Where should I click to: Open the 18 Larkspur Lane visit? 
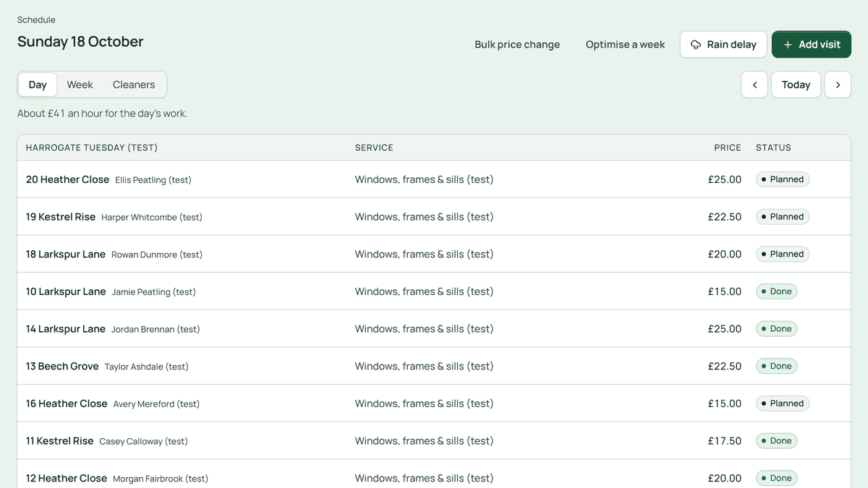434,254
